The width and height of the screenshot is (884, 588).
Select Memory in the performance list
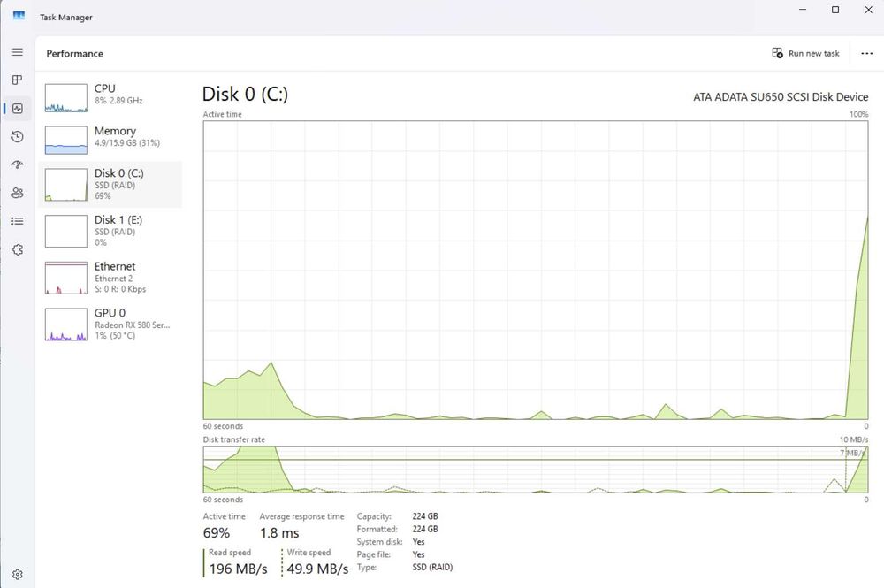110,139
